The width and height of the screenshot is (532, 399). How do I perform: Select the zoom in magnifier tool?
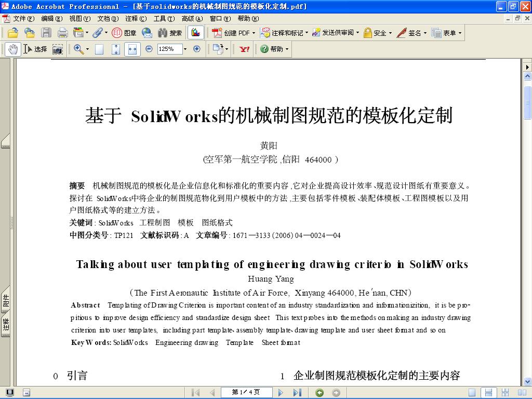coord(78,49)
